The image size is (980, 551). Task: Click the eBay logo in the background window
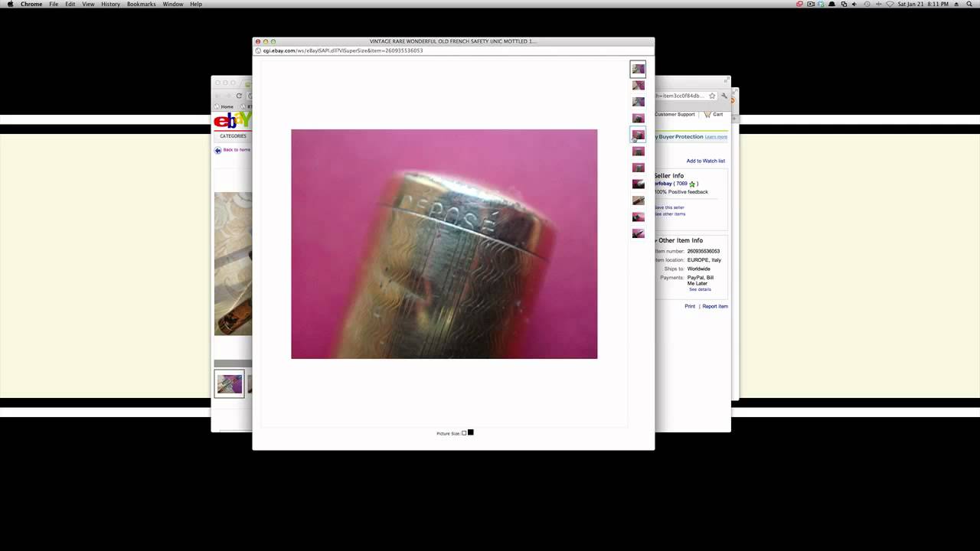[233, 120]
